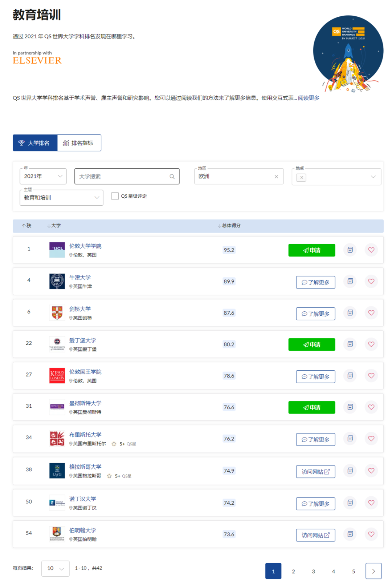Open 诺丁汉大学 university link
Screen dimensions: 392x585
(x=83, y=499)
